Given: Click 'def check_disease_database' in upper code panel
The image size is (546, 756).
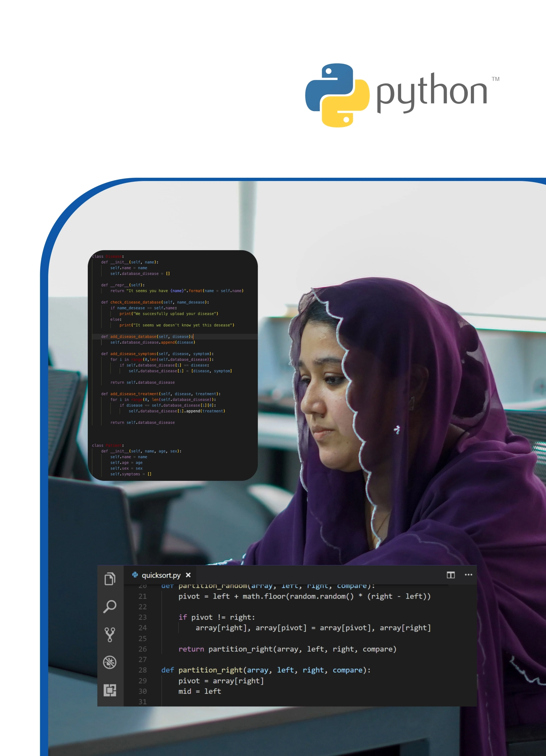Looking at the screenshot, I should [155, 302].
